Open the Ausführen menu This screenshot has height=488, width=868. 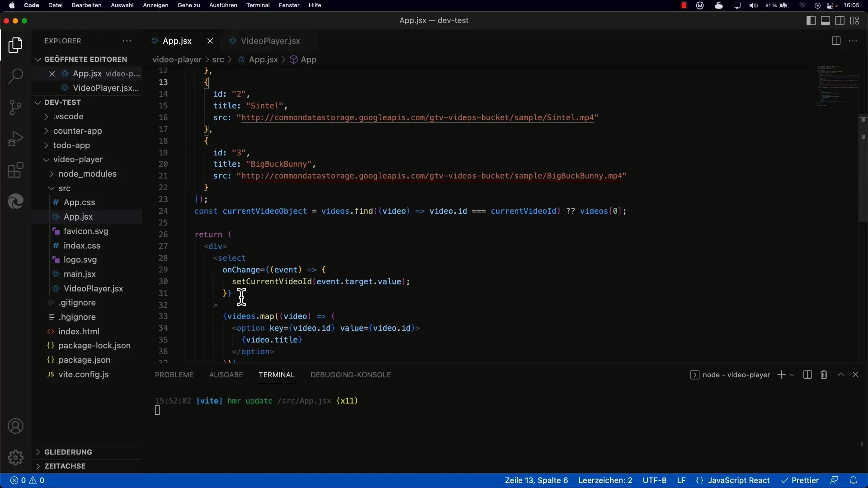(223, 5)
